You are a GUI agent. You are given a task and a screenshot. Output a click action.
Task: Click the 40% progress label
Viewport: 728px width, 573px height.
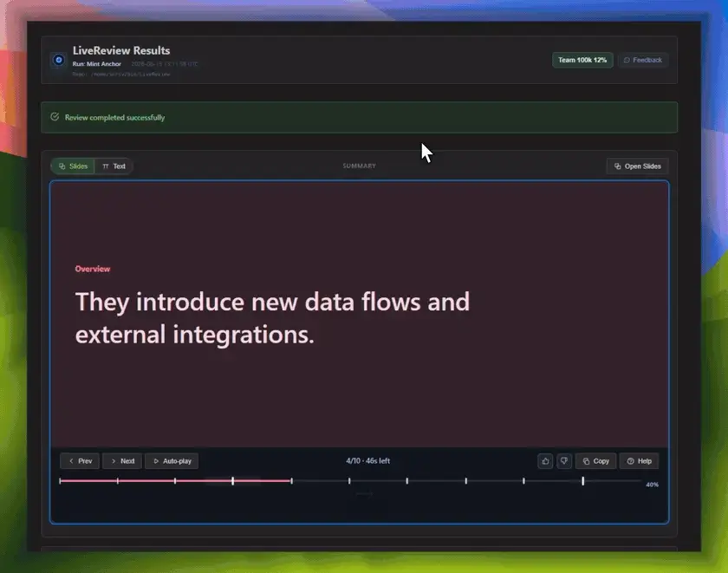tap(652, 485)
